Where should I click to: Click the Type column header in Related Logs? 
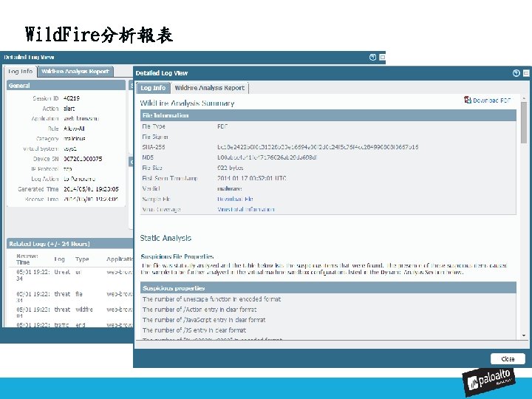(x=82, y=259)
